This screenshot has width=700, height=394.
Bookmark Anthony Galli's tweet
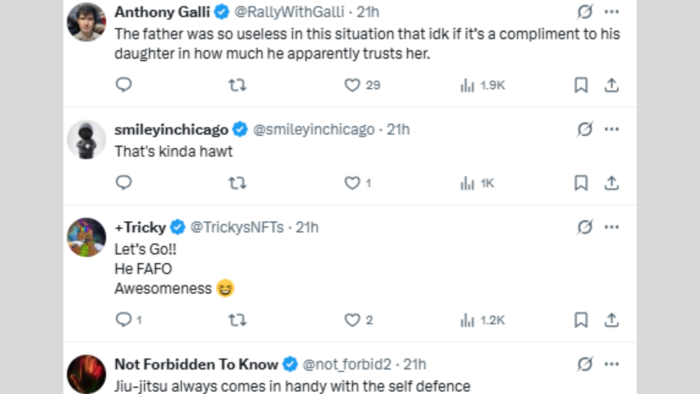(581, 85)
